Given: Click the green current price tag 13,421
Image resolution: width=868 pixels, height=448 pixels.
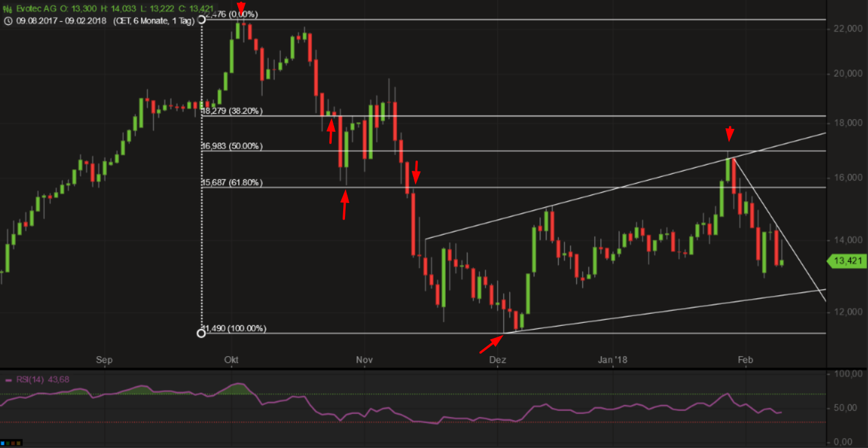Looking at the screenshot, I should (847, 261).
